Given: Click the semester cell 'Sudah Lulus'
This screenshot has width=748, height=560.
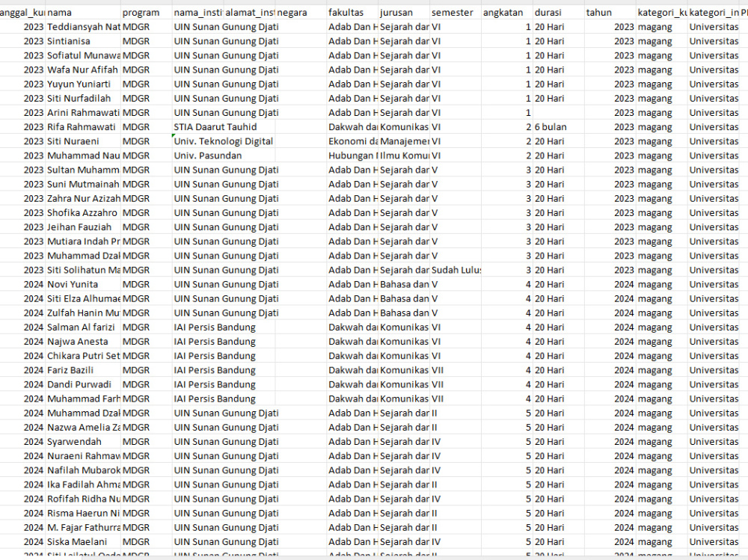Looking at the screenshot, I should click(456, 270).
